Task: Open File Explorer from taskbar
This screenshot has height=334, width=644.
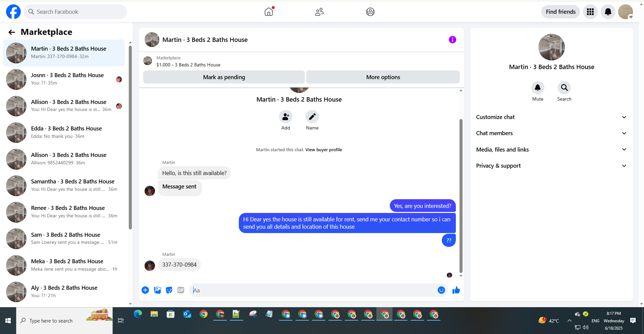Action: pos(154,314)
